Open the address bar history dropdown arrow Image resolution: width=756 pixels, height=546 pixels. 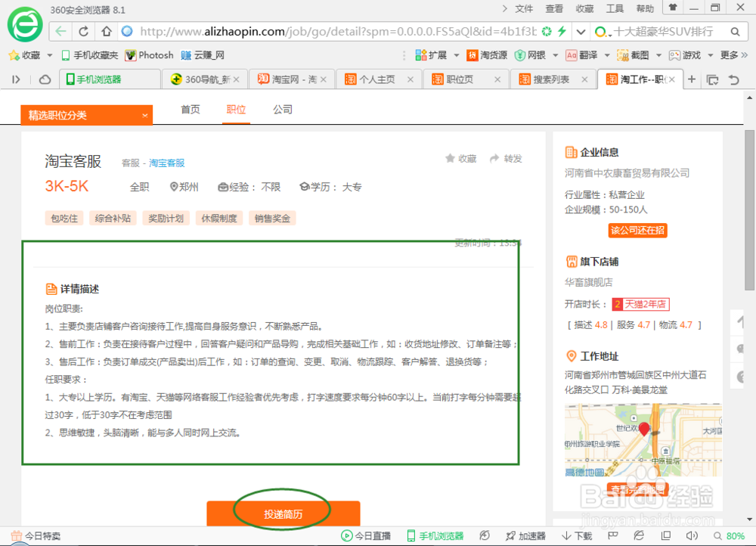pos(581,32)
